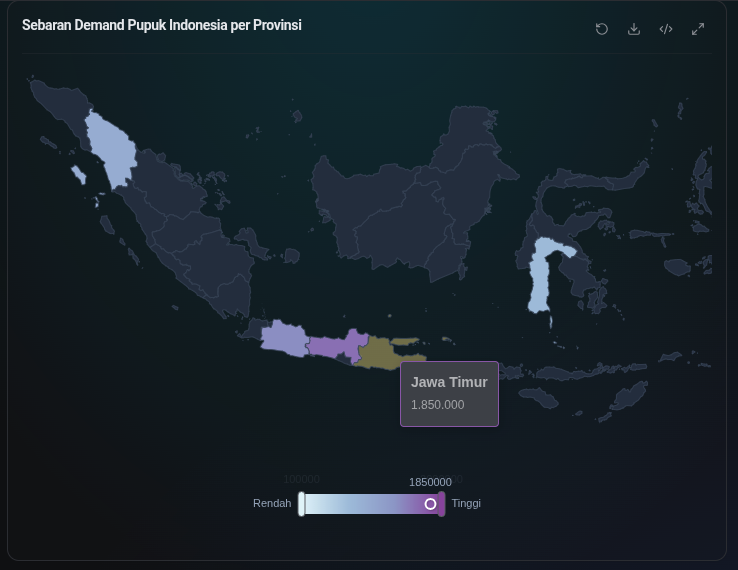
Task: Expand the chart to fullscreen
Action: pos(698,29)
